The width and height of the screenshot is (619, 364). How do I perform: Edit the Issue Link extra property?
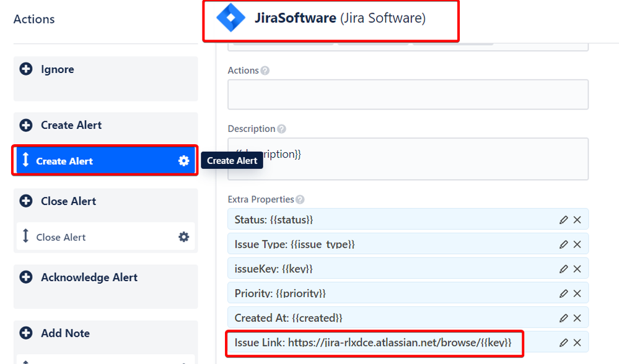(x=563, y=343)
